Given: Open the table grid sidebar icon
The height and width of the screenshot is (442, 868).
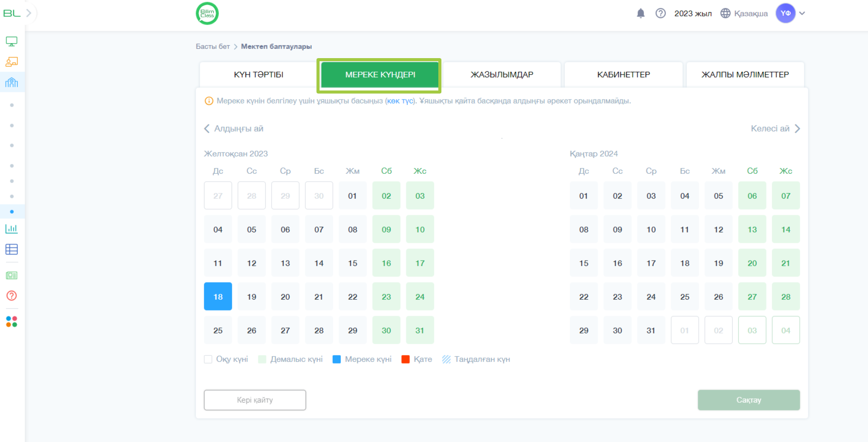Looking at the screenshot, I should (12, 249).
